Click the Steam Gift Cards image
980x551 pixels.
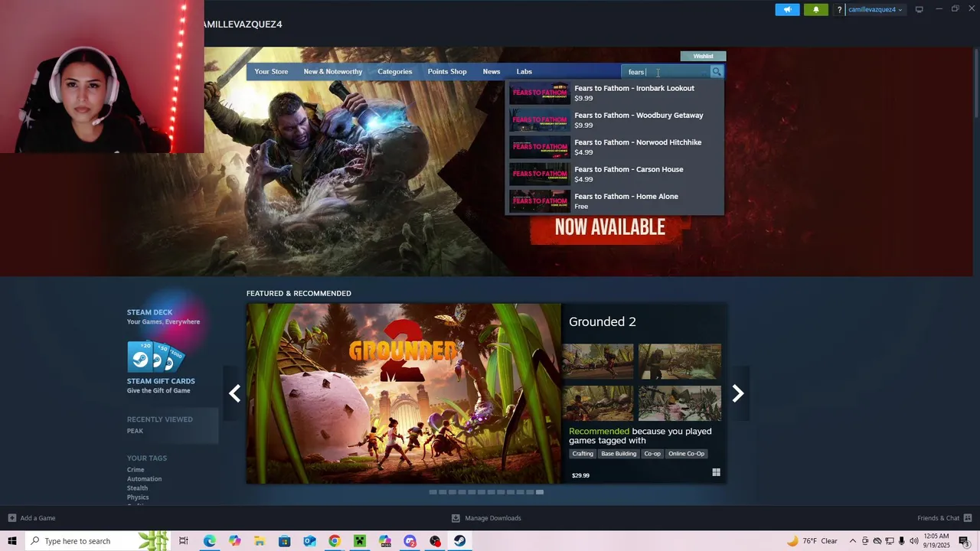[156, 357]
